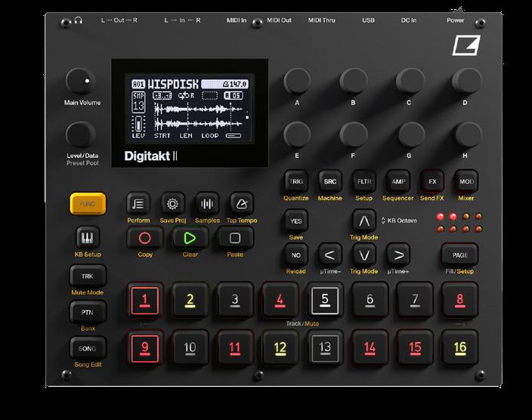Toggle trig key 13
The width and height of the screenshot is (532, 420).
(325, 348)
